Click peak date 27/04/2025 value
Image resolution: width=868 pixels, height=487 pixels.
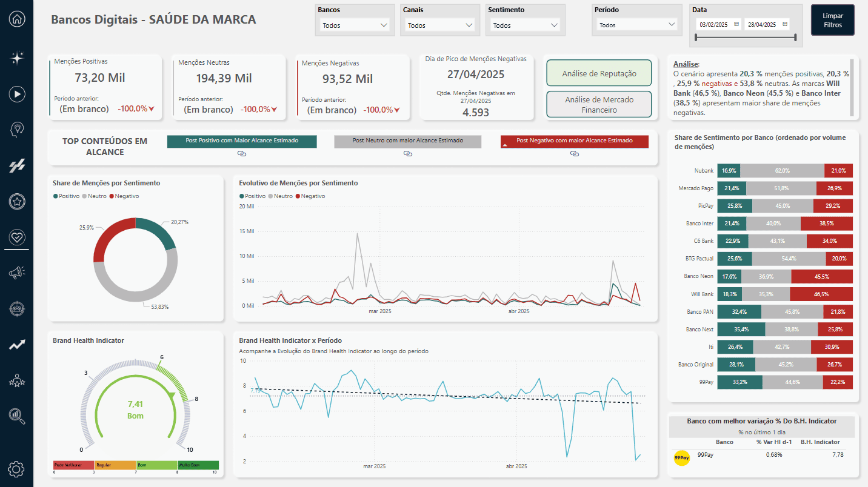tap(476, 75)
